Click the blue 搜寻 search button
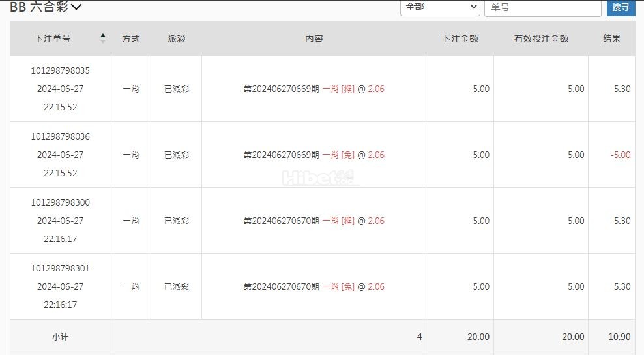The image size is (644, 355). coord(621,7)
